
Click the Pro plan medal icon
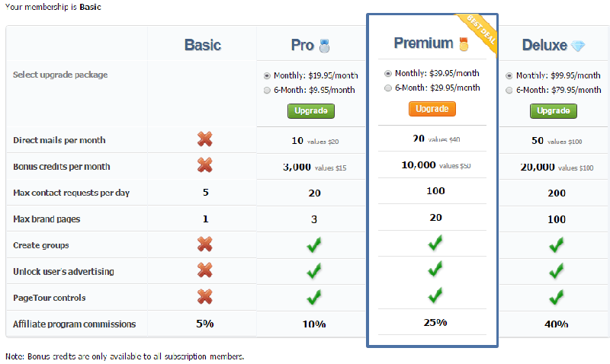(x=324, y=46)
